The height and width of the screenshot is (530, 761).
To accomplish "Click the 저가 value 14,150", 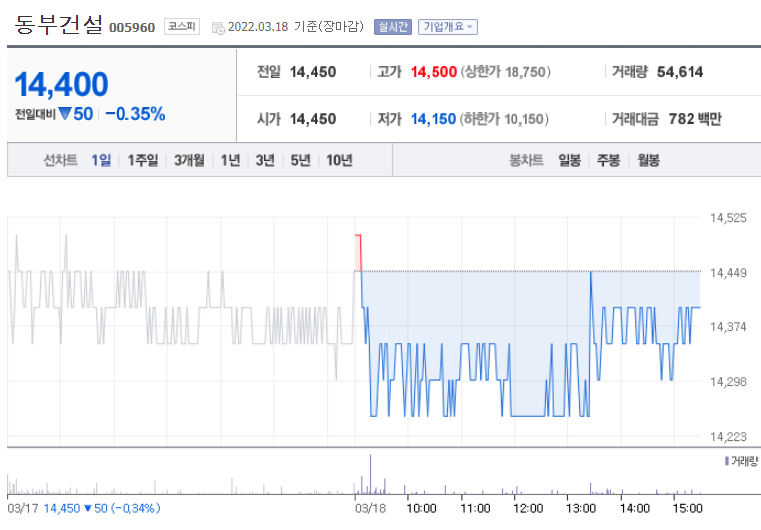I will tap(433, 119).
